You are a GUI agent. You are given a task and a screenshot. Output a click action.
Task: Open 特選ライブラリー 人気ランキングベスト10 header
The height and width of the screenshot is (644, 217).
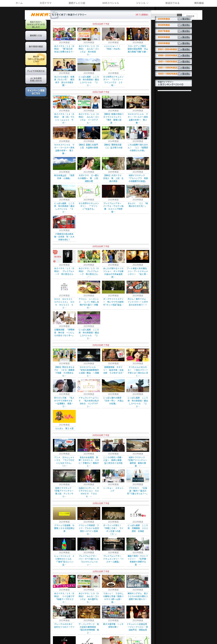[x=173, y=83]
